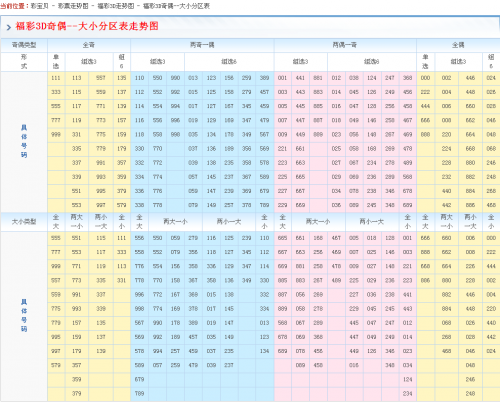Click 具体号码 label of the 大小 table

click(24, 315)
